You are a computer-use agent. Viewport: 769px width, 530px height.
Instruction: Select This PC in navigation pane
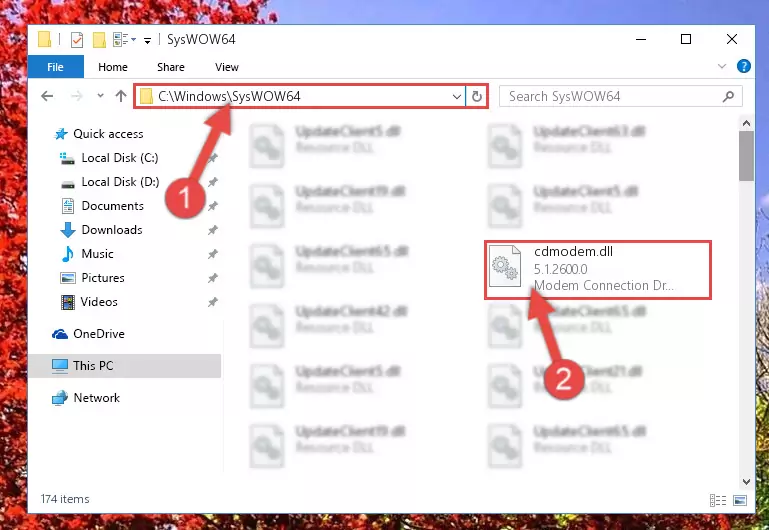[x=93, y=366]
